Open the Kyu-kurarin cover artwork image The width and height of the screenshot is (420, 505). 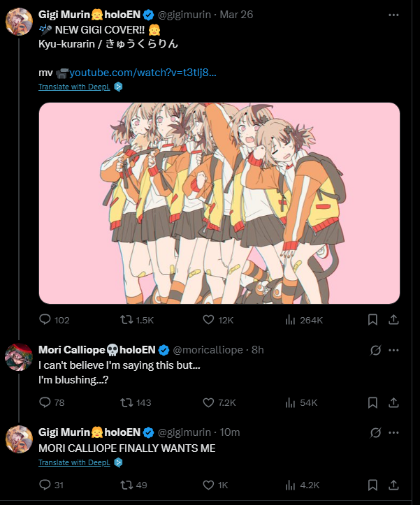pos(219,203)
